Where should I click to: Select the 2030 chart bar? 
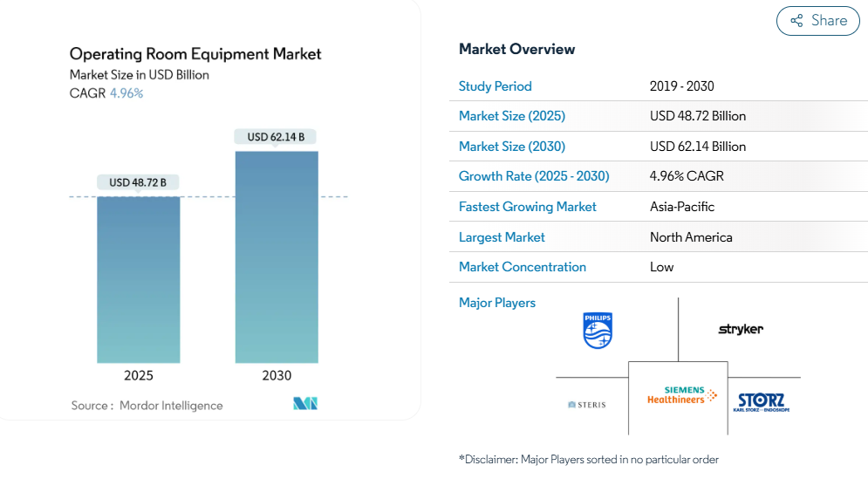pyautogui.click(x=277, y=257)
